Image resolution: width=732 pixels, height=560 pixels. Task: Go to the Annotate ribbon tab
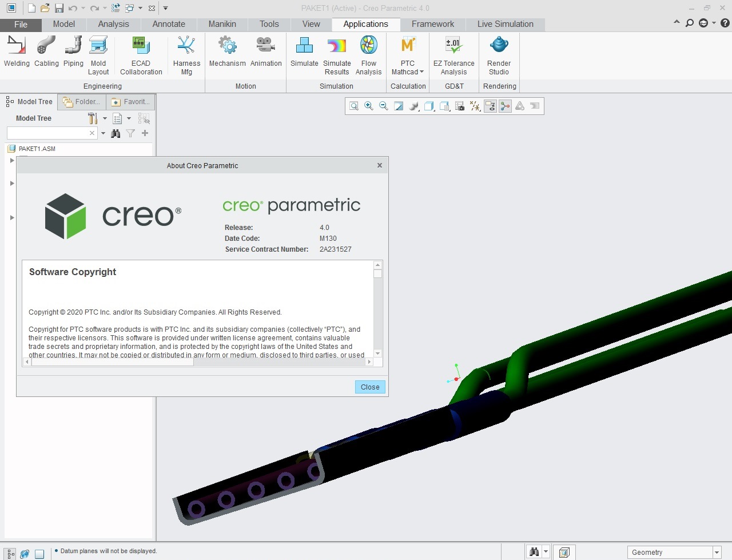(x=169, y=24)
